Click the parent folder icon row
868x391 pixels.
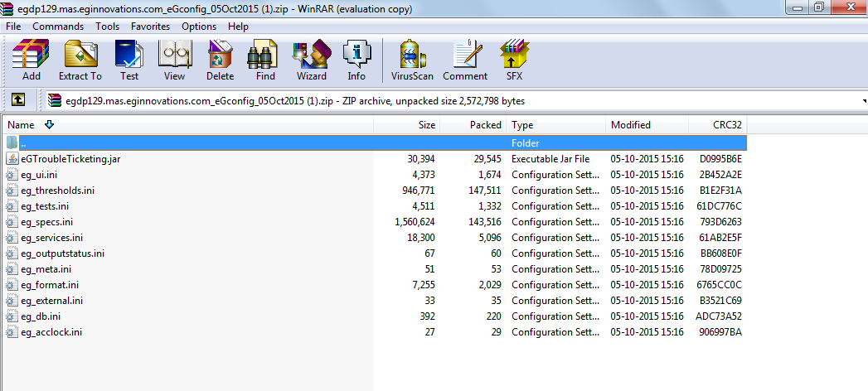point(12,142)
